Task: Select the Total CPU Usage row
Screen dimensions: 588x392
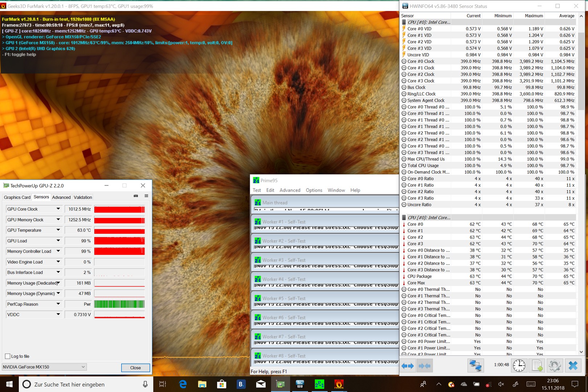Action: point(489,166)
